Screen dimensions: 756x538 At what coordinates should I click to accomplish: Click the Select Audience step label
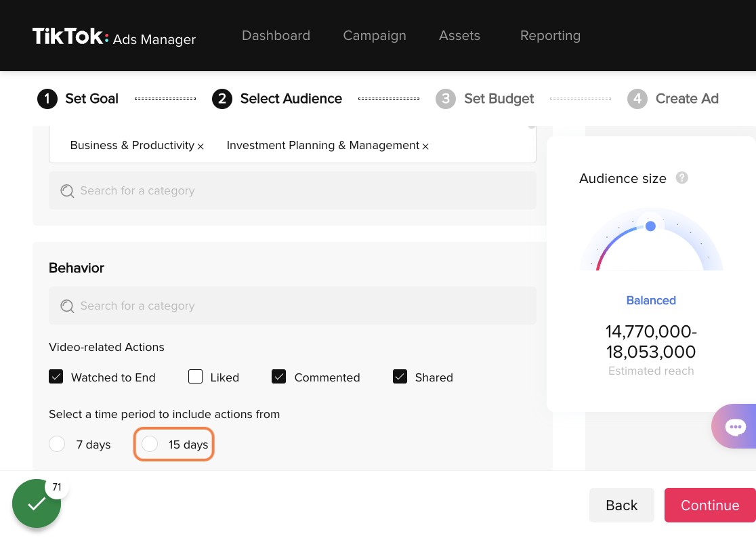click(x=291, y=99)
